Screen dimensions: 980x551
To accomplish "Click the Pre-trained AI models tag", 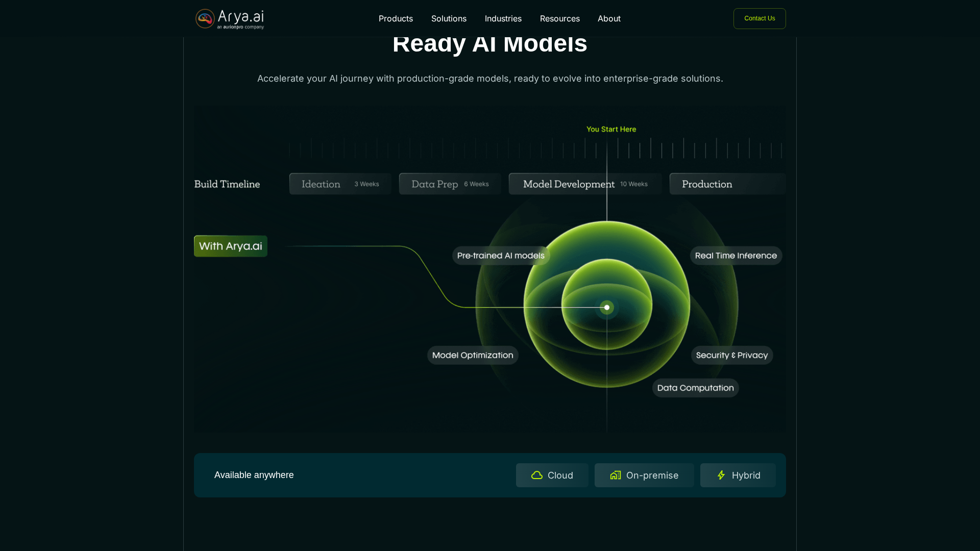I will pyautogui.click(x=501, y=256).
